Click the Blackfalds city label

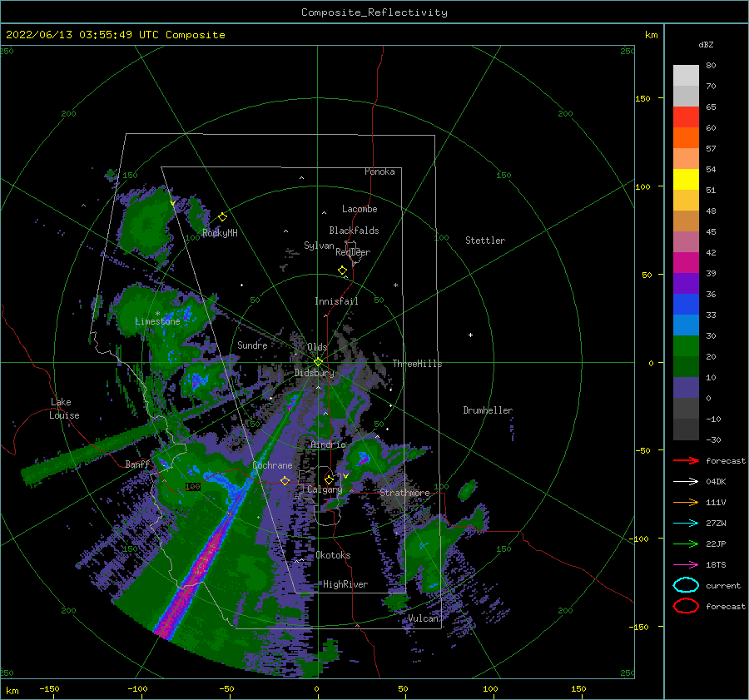coord(354,231)
